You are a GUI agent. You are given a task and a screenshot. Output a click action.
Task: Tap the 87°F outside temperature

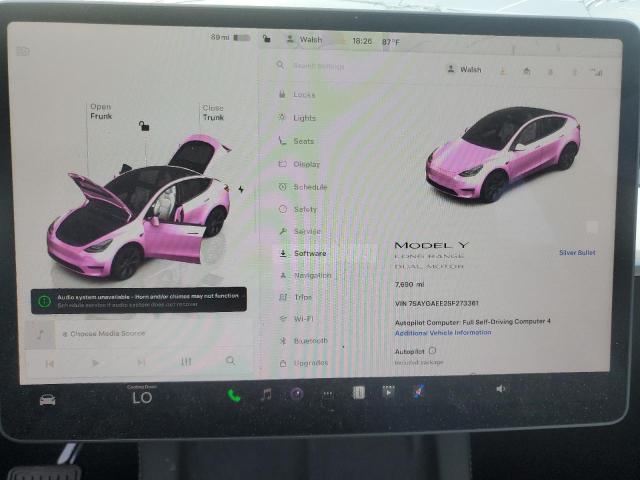coord(391,42)
